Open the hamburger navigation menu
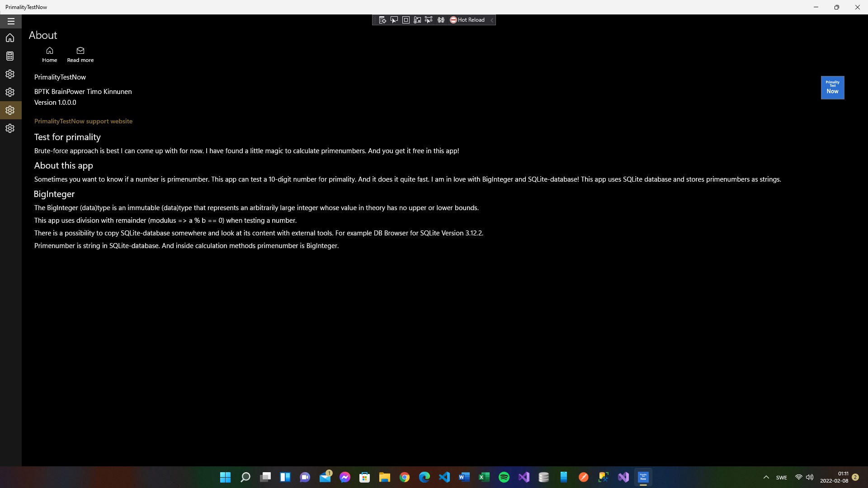The width and height of the screenshot is (868, 488). (11, 21)
